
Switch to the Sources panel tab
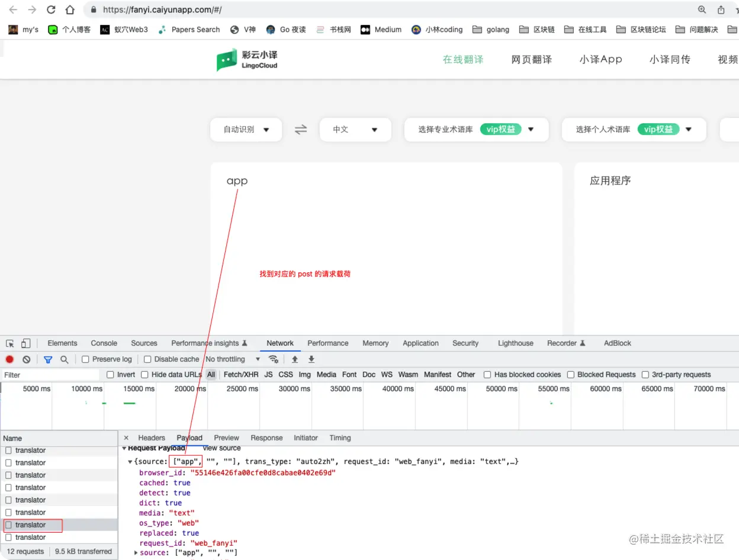point(144,343)
